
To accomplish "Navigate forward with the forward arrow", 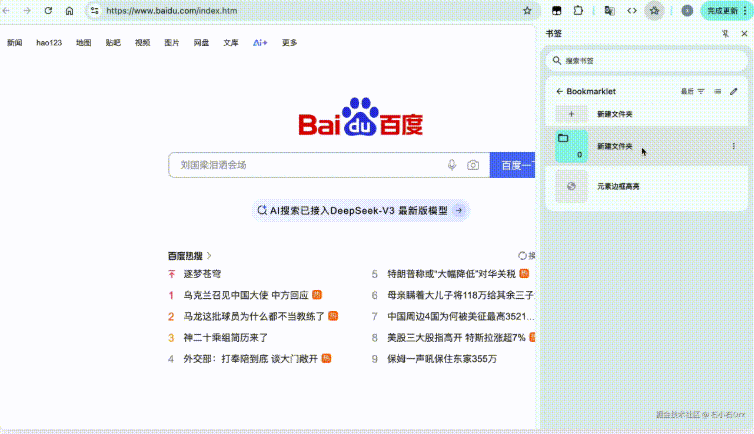I will tap(27, 11).
